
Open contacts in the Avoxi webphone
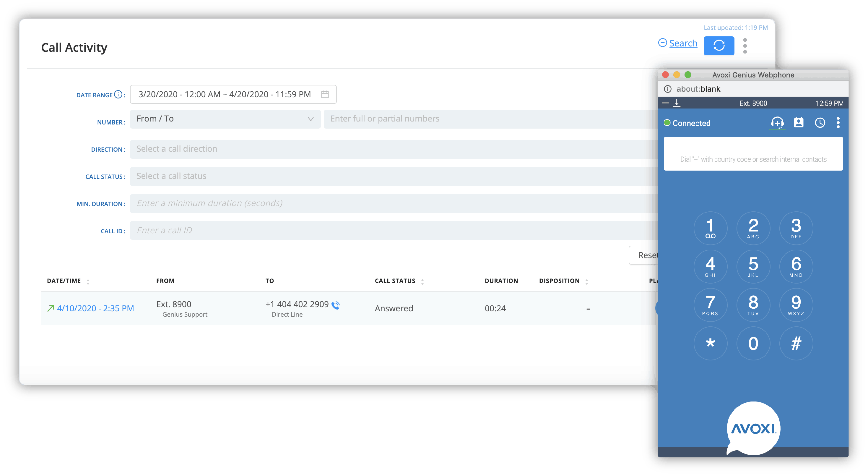pos(799,123)
